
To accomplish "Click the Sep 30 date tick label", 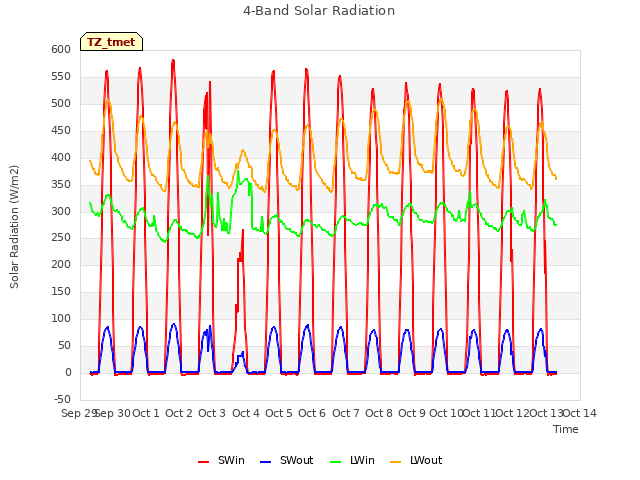I will 113,413.
